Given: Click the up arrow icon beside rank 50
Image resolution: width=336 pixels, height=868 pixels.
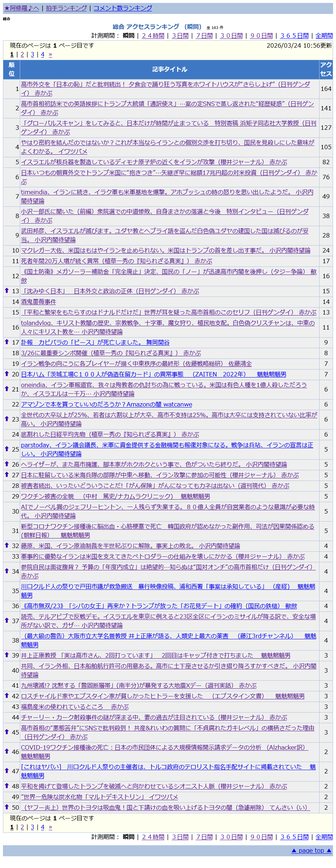Looking at the screenshot, I should [7, 806].
